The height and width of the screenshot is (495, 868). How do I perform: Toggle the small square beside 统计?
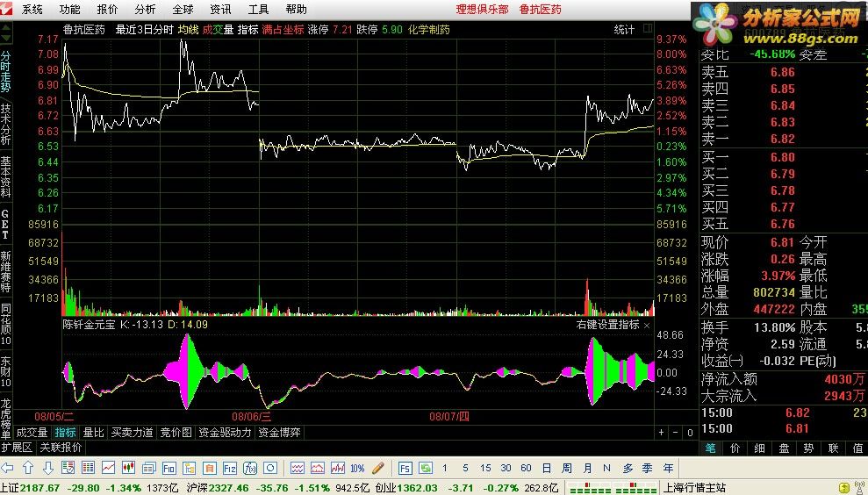coord(648,29)
